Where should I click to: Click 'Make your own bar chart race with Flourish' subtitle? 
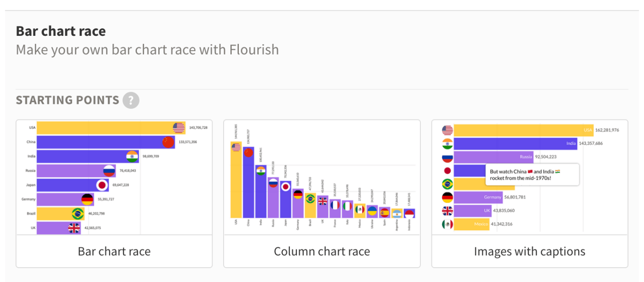click(147, 49)
